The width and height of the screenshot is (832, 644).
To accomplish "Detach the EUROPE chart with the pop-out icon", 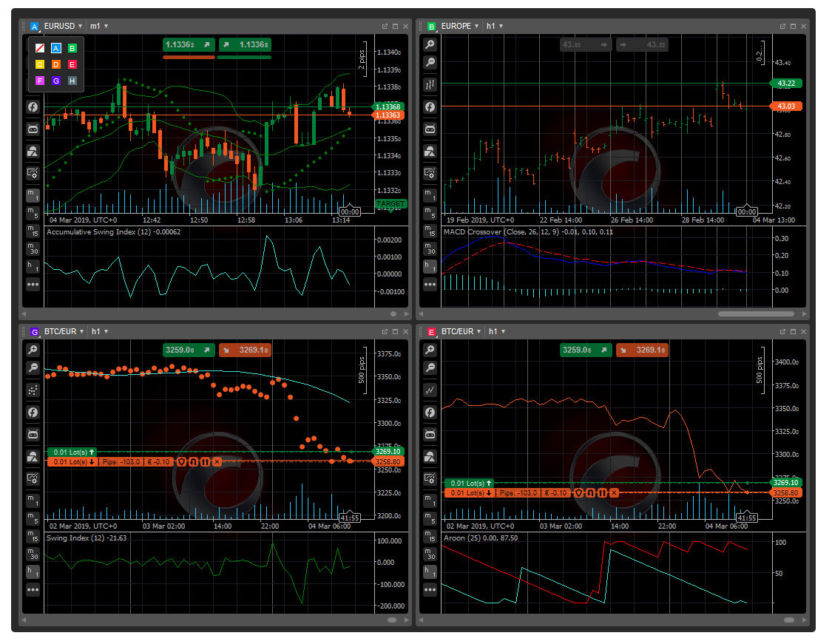I will point(782,26).
